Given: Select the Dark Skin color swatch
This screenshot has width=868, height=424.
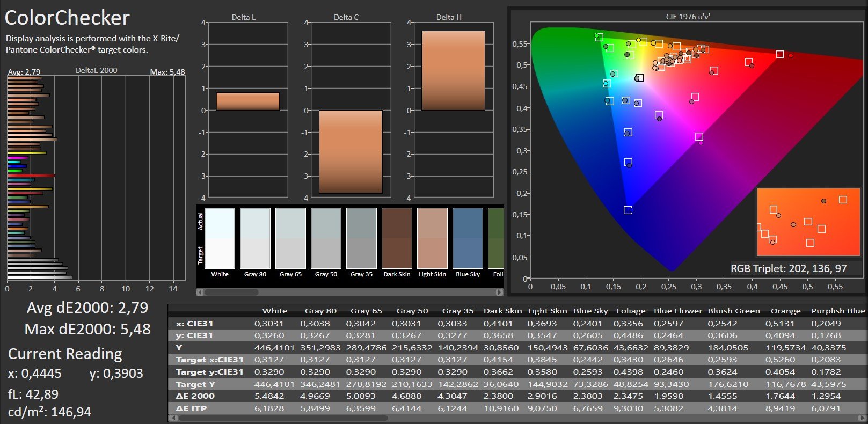Looking at the screenshot, I should [x=397, y=238].
